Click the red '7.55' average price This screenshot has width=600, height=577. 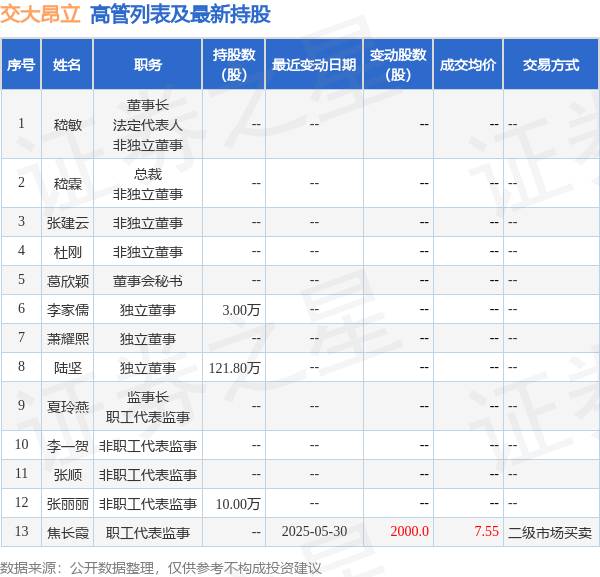click(x=486, y=531)
